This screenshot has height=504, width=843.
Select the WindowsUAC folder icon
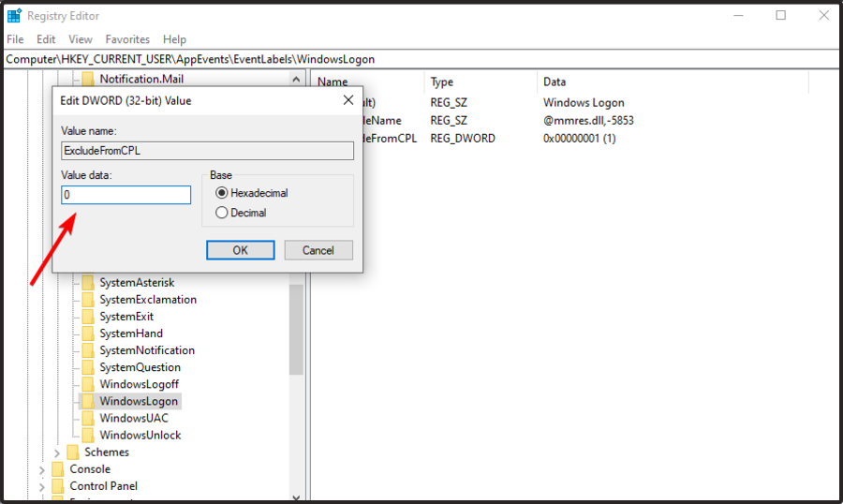click(88, 418)
